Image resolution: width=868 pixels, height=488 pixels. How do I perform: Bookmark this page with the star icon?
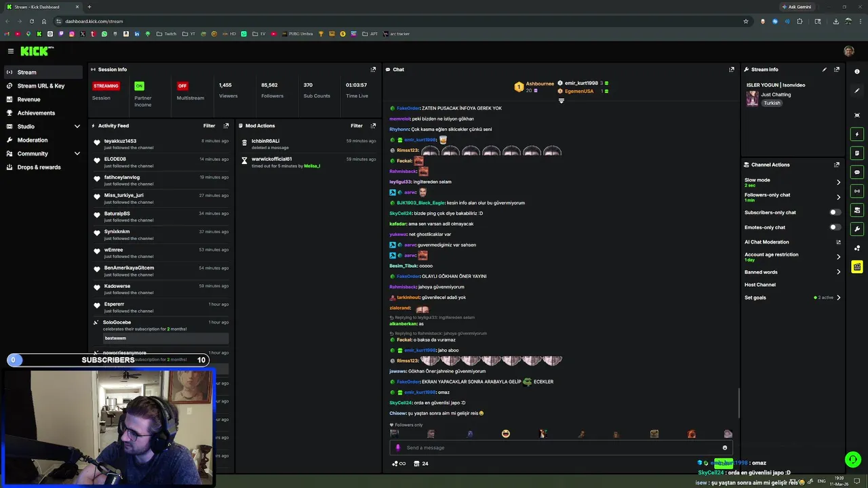pyautogui.click(x=746, y=21)
